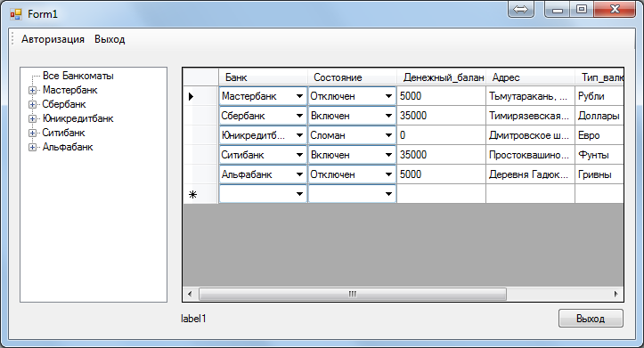Click balance cell 0 in Юникредитб... row

[441, 135]
